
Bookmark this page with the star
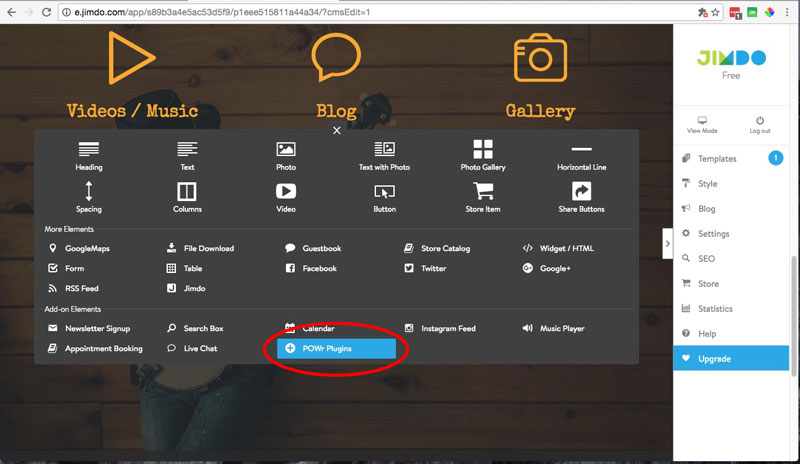click(715, 12)
